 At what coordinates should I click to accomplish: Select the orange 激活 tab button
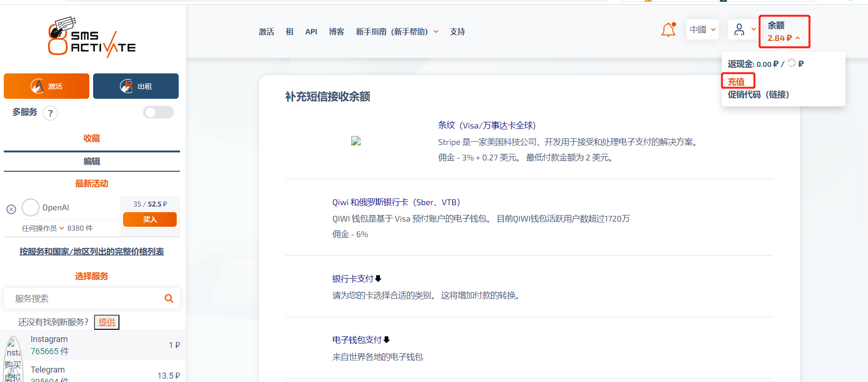(47, 86)
